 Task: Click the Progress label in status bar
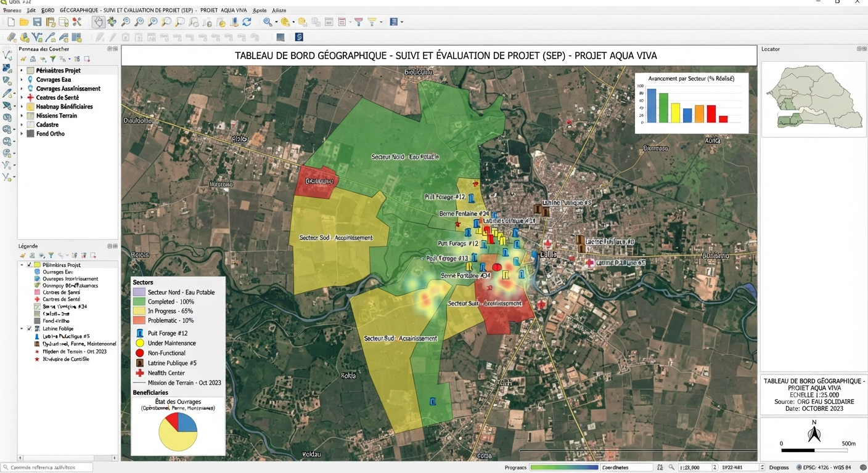tap(515, 467)
